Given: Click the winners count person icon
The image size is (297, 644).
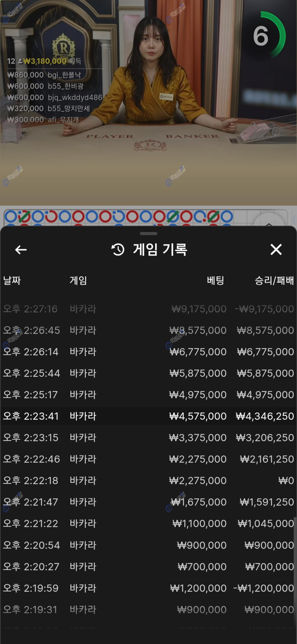Looking at the screenshot, I should click(x=20, y=61).
